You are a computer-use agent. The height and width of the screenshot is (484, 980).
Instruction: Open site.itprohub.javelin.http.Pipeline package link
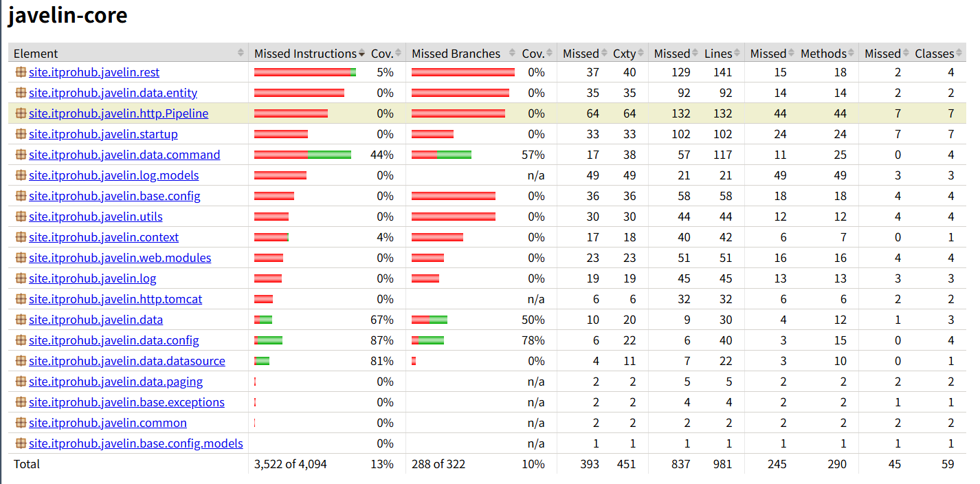point(118,113)
